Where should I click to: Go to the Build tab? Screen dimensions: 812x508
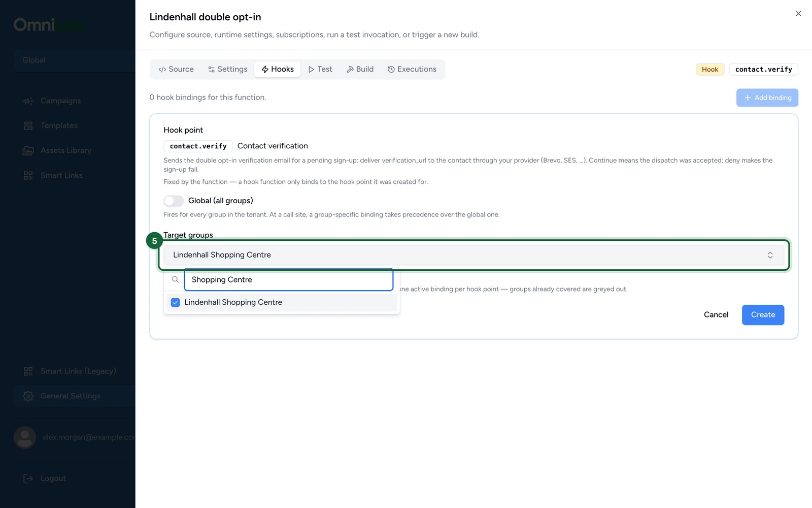click(x=360, y=69)
